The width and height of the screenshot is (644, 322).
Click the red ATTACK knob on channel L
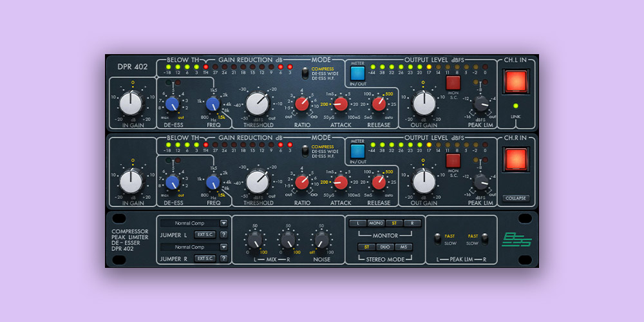click(x=341, y=104)
